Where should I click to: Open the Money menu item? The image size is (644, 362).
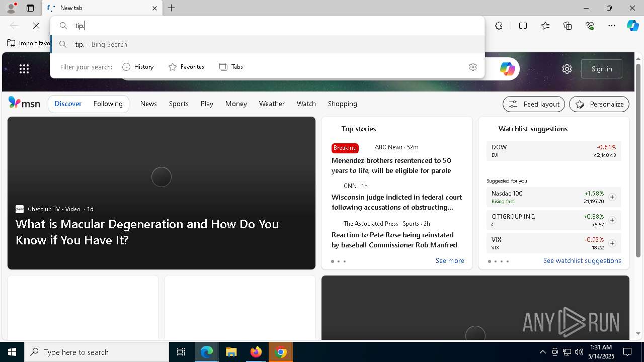click(x=236, y=104)
